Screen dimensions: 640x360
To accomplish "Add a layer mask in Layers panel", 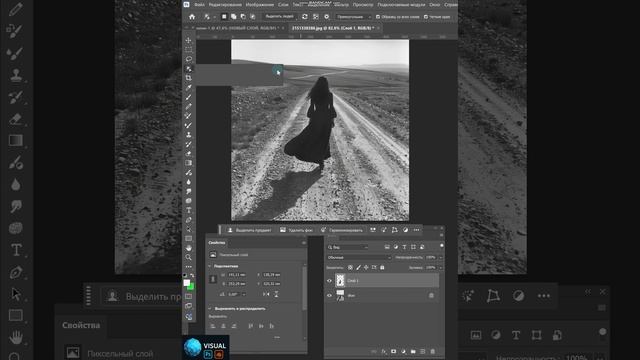I will [x=393, y=351].
